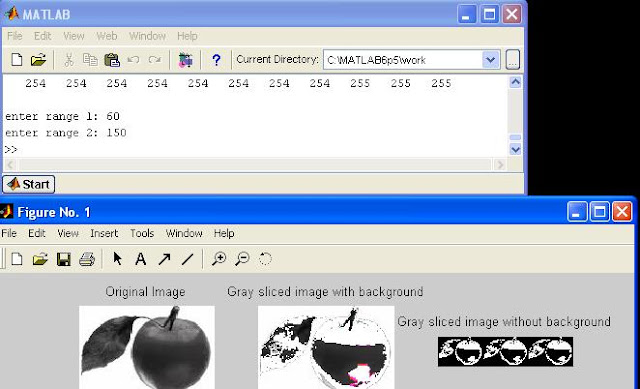This screenshot has width=640, height=389.
Task: Click MATLAB logo icon in title bar
Action: tap(11, 14)
